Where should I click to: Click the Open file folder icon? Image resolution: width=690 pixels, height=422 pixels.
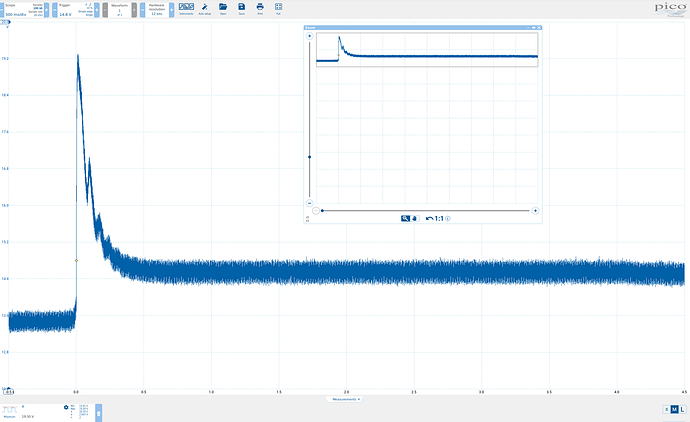tap(223, 8)
